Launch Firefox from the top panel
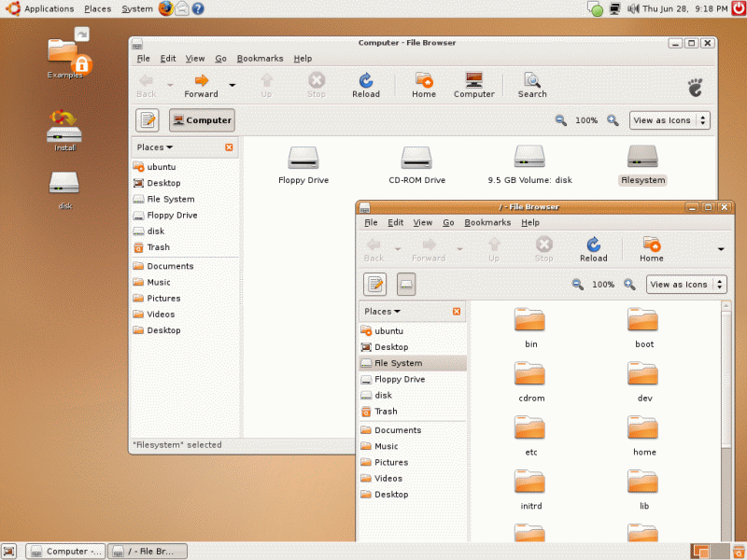This screenshot has width=747, height=560. (x=166, y=8)
